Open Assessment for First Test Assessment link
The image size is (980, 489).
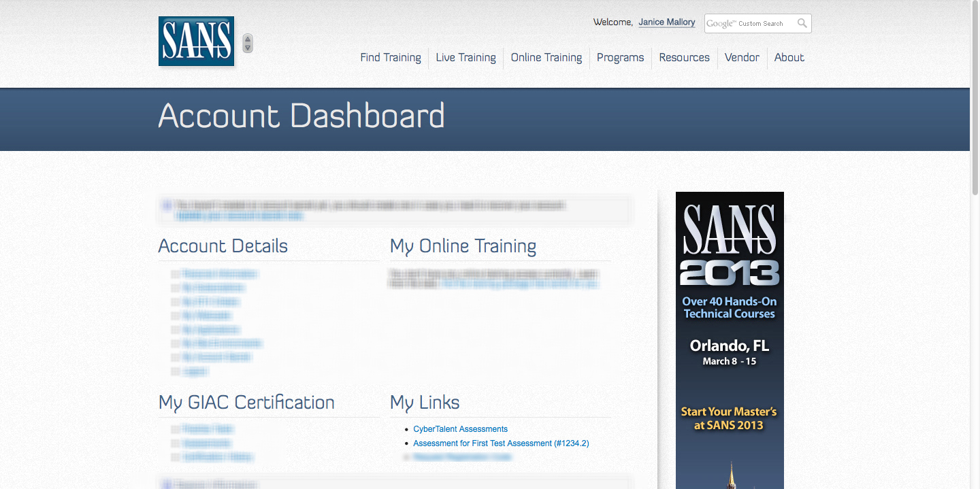[x=501, y=443]
